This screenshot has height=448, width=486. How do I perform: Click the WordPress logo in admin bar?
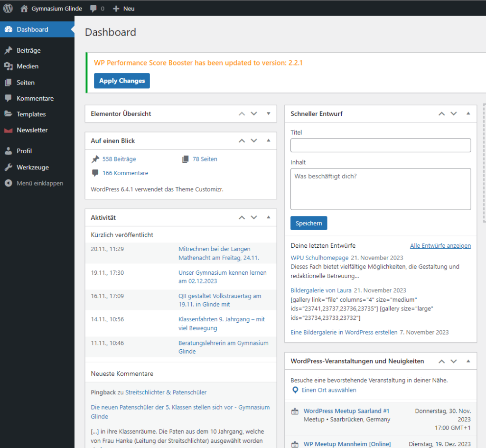8,8
